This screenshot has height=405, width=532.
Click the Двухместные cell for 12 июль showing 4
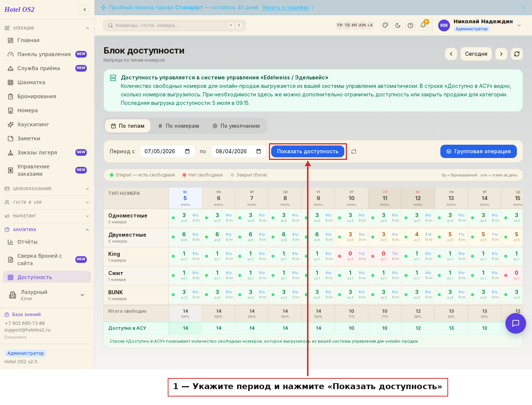[x=418, y=237]
